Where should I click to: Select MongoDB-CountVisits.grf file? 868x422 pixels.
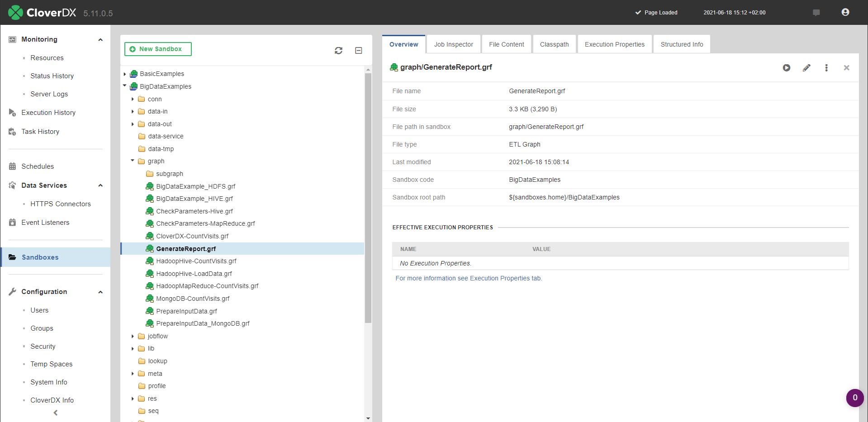193,299
